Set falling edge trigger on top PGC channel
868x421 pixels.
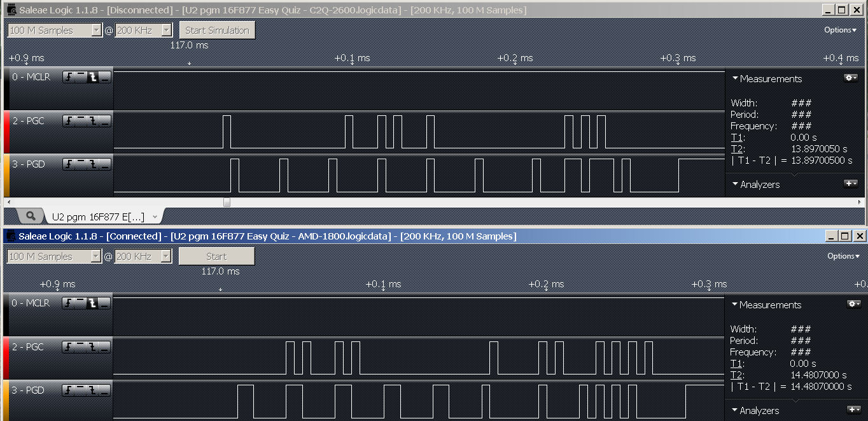pyautogui.click(x=93, y=121)
